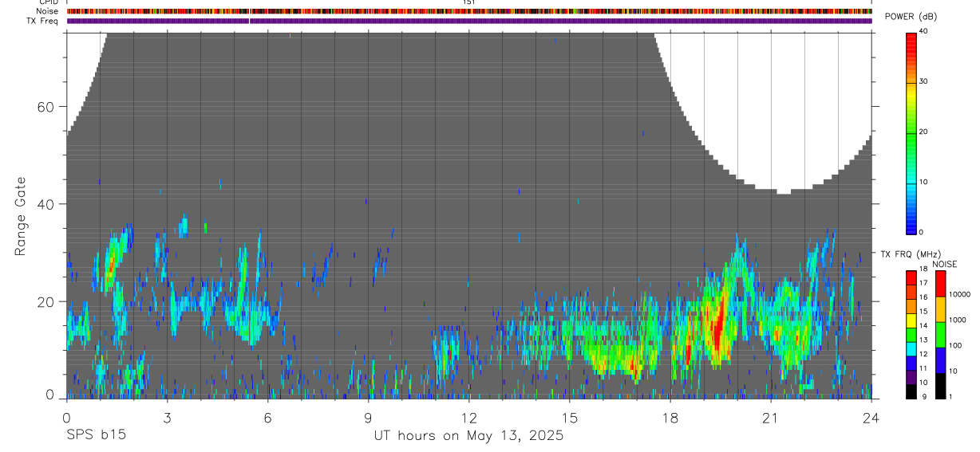Click the NOISE legend title

[945, 264]
